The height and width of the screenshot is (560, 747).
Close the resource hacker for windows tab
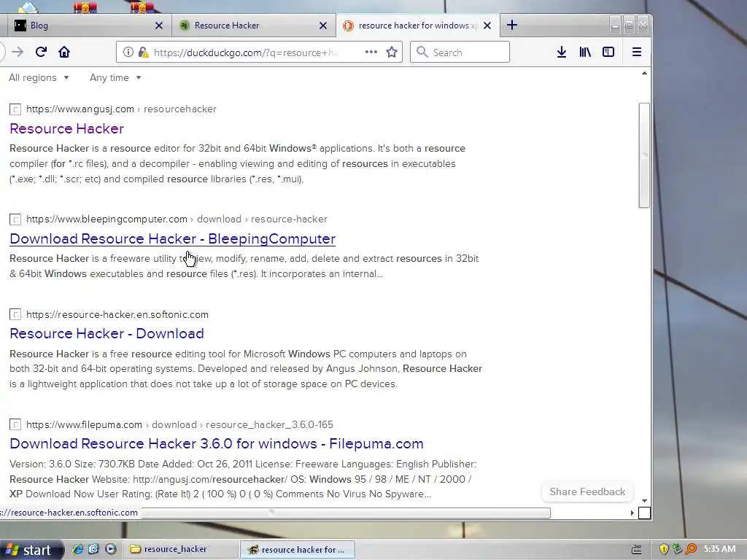coord(487,26)
